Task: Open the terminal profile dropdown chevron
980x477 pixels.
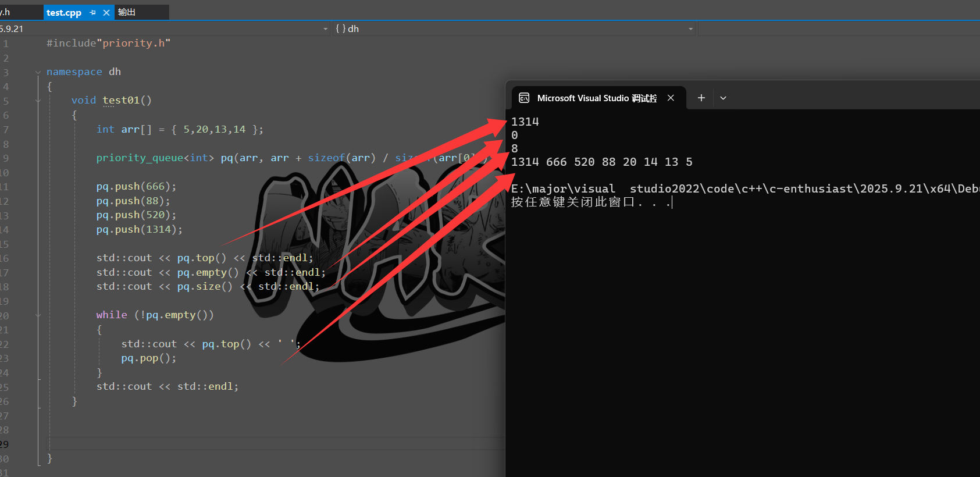Action: [x=723, y=98]
